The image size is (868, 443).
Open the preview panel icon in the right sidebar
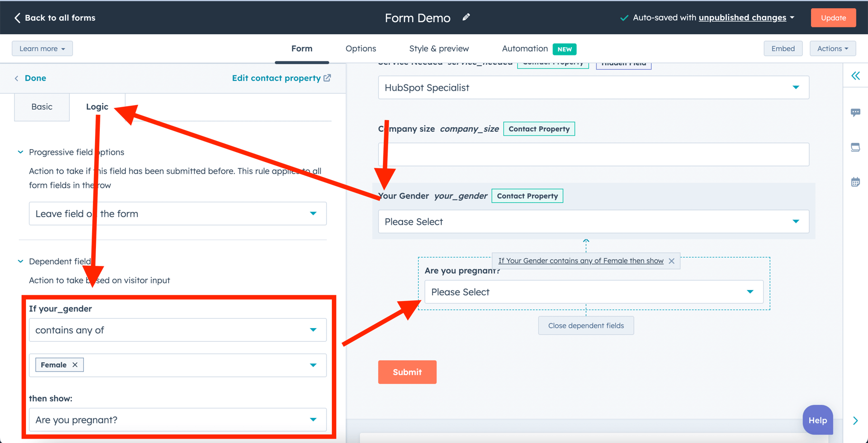pos(855,147)
